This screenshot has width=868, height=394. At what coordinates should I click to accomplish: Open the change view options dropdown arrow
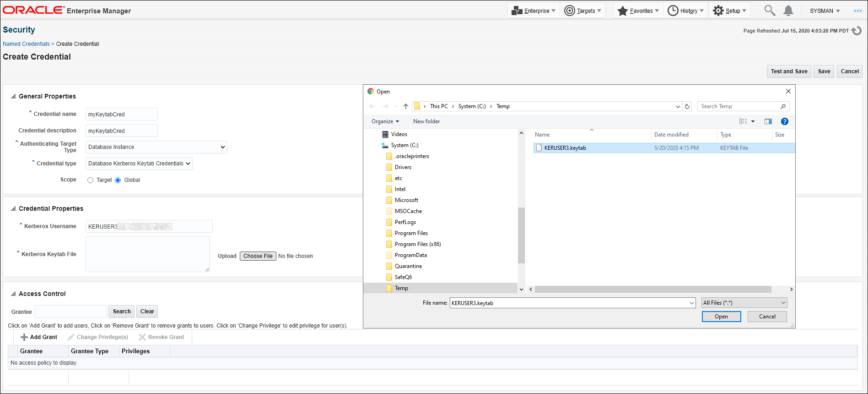pos(753,121)
